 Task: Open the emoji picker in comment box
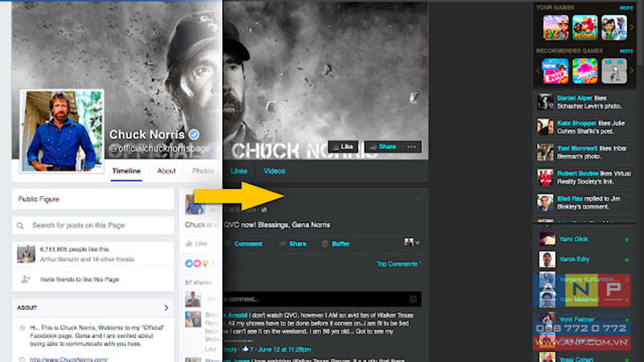[413, 299]
